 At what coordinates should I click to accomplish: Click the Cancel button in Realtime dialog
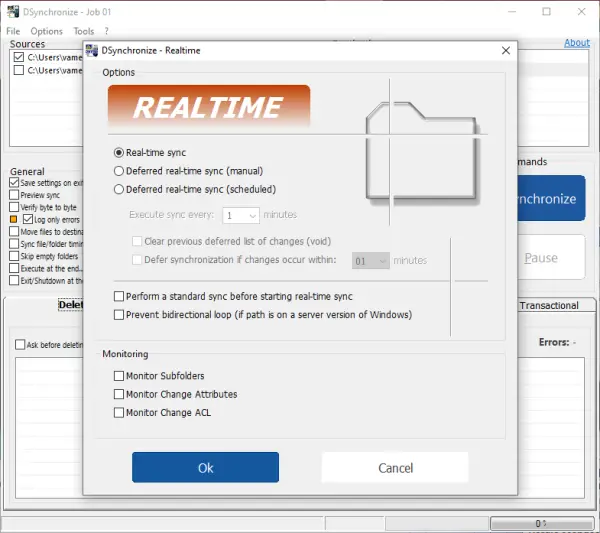coord(395,468)
